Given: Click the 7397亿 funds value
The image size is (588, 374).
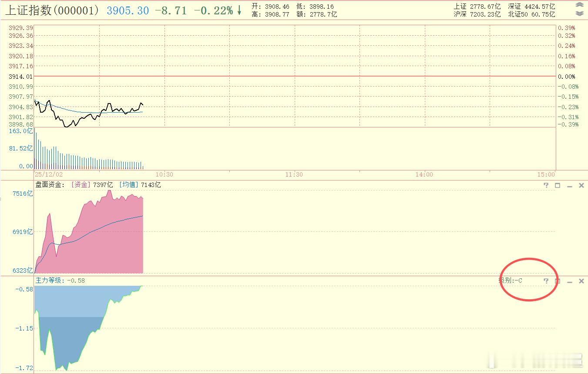Looking at the screenshot, I should [103, 185].
